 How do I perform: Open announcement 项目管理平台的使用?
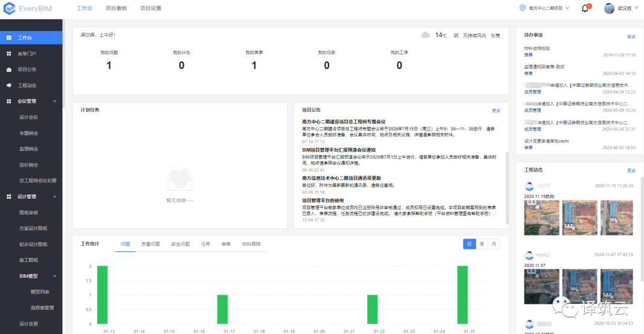click(323, 201)
